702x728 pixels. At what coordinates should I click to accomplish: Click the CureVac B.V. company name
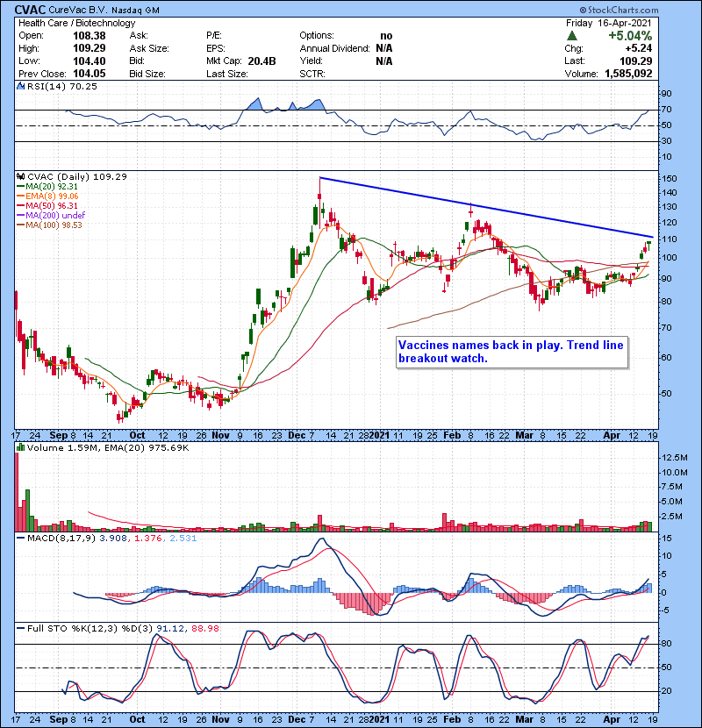click(77, 11)
